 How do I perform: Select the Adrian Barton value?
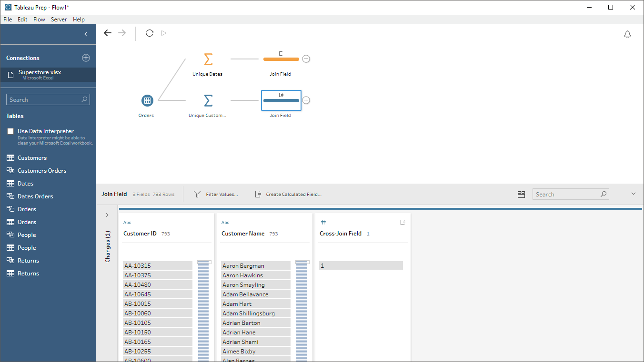tap(255, 323)
